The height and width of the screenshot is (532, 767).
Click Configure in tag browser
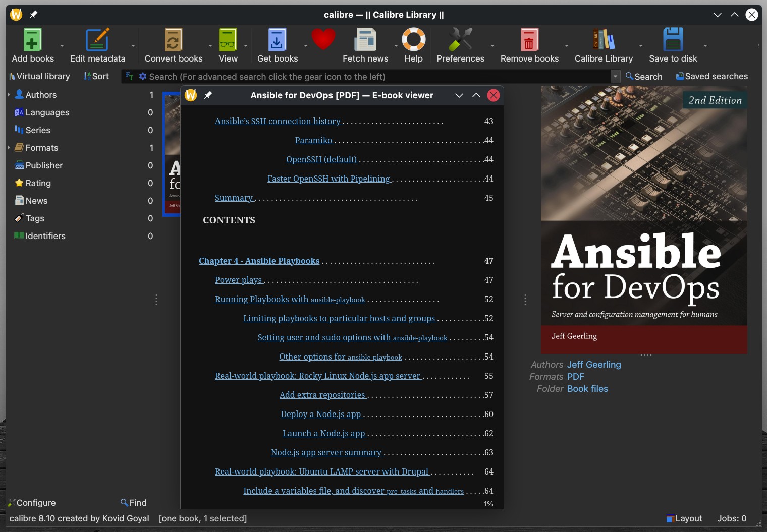[x=32, y=503]
